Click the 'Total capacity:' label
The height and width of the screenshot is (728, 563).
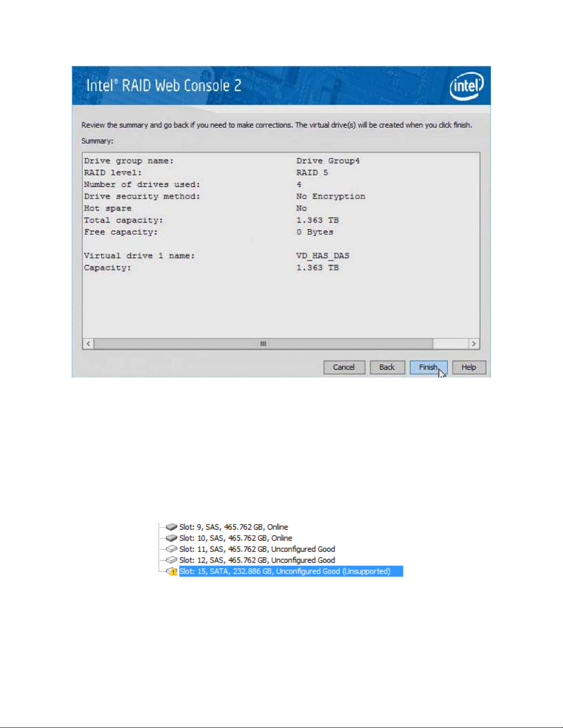tap(123, 220)
